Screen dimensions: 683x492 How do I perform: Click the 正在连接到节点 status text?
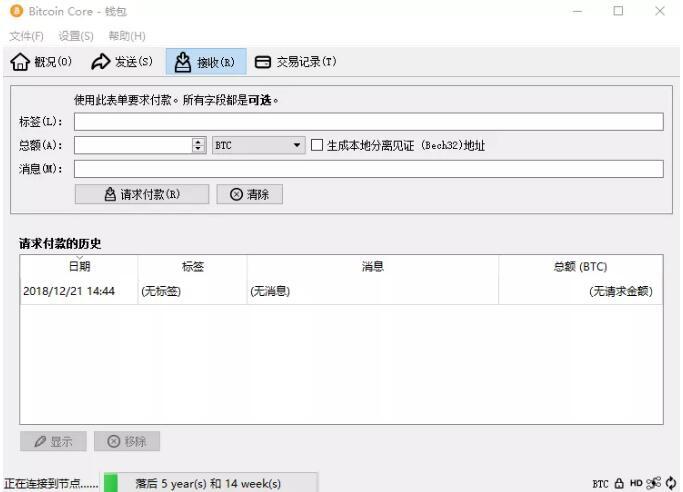click(x=51, y=484)
